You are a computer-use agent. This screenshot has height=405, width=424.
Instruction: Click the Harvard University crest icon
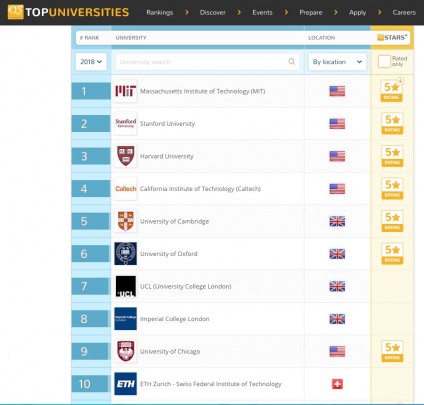click(125, 156)
